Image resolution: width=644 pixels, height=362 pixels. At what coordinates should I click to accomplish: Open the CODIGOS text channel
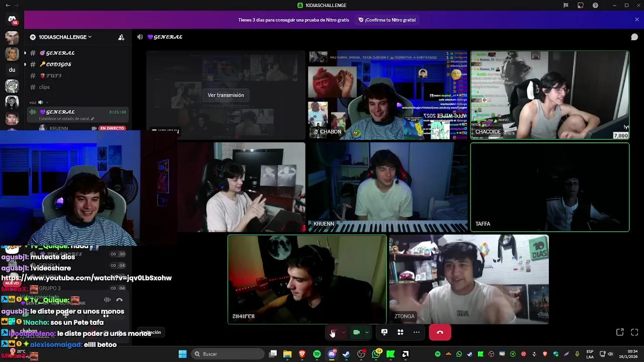78,64
